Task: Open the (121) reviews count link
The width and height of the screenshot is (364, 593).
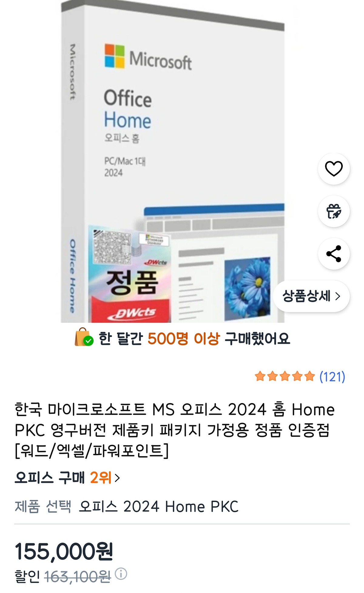Action: tap(332, 376)
